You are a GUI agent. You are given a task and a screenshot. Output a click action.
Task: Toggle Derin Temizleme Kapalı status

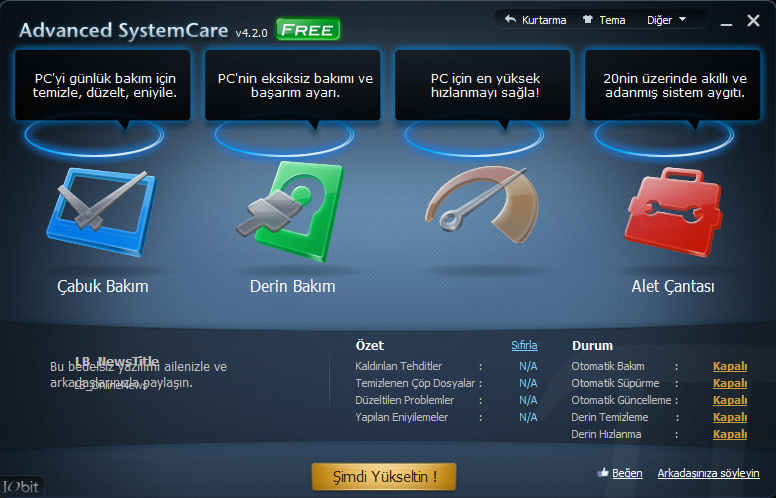pos(729,417)
